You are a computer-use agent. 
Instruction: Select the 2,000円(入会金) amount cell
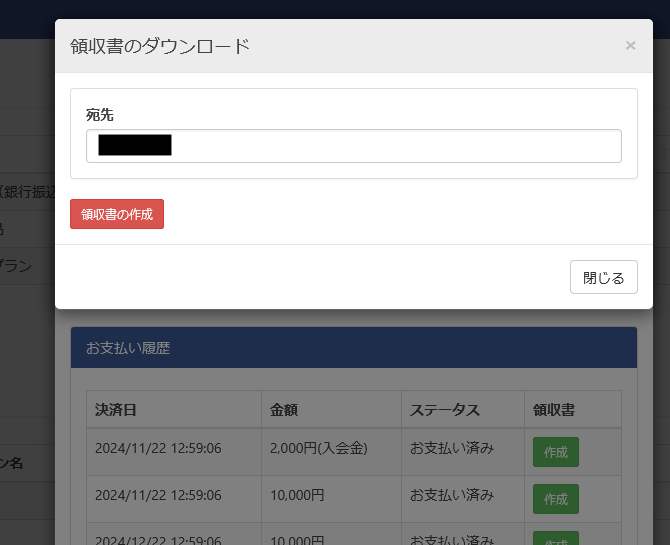[x=318, y=448]
